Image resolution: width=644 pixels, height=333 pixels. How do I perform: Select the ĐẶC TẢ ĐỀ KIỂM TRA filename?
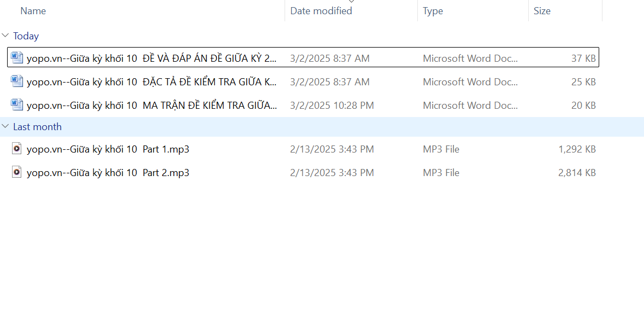[x=152, y=82]
